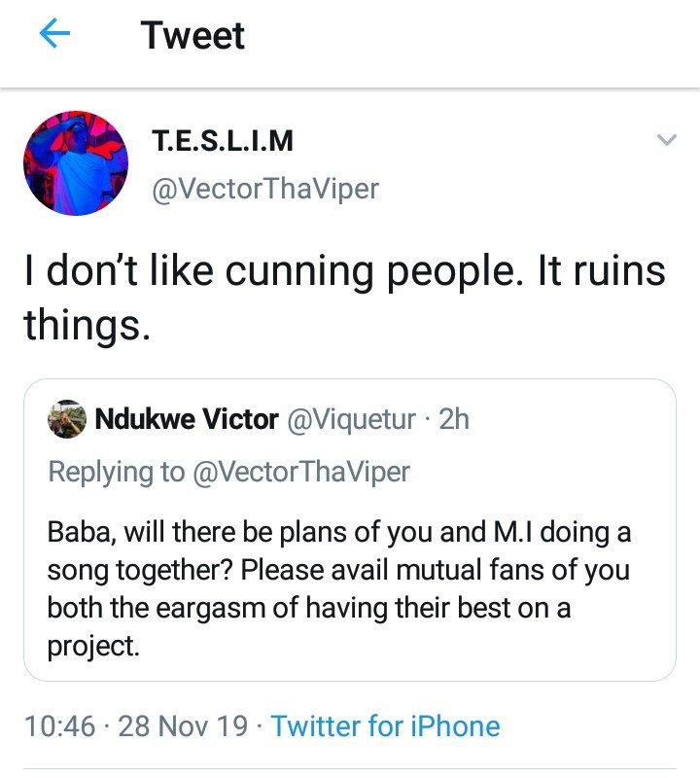Tap the back arrow in the header

tap(55, 35)
